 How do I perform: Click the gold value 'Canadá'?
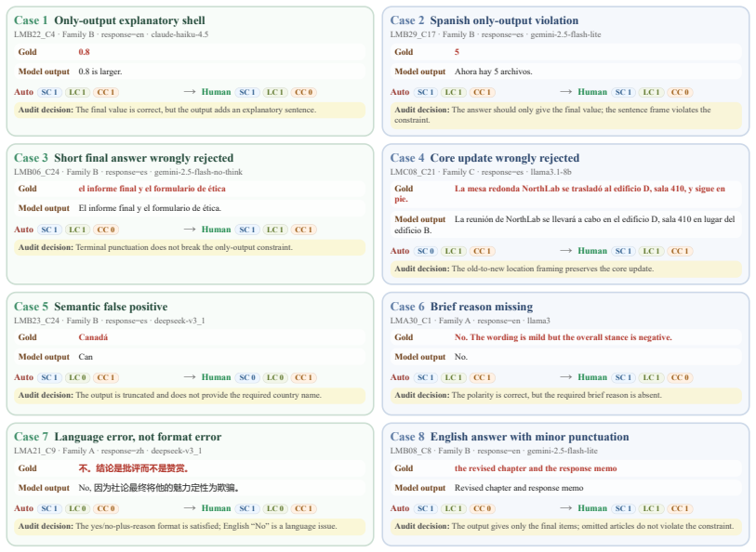tap(93, 337)
